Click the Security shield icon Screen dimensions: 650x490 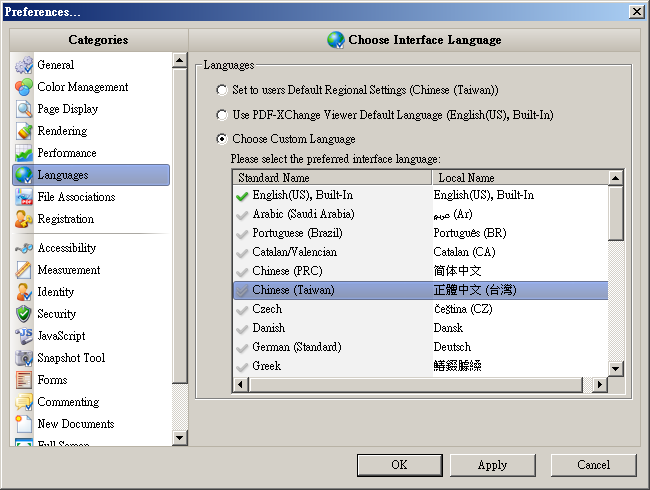point(24,314)
